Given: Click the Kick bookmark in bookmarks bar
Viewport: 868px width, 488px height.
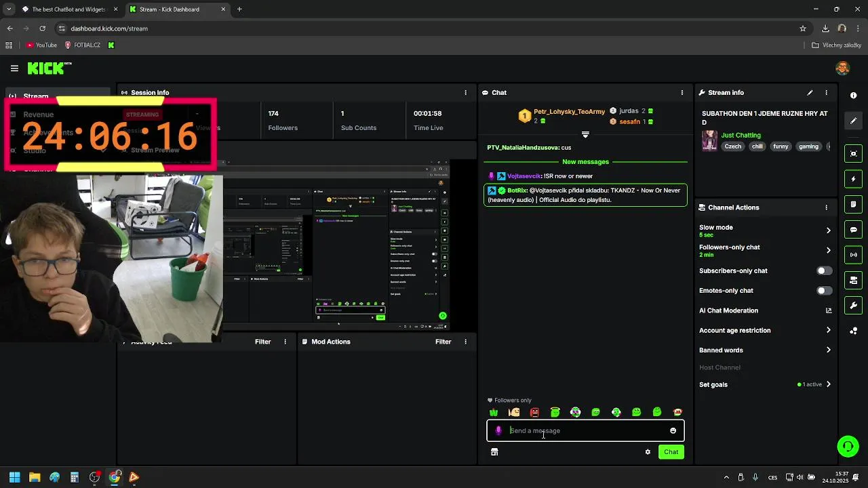Looking at the screenshot, I should pyautogui.click(x=111, y=45).
